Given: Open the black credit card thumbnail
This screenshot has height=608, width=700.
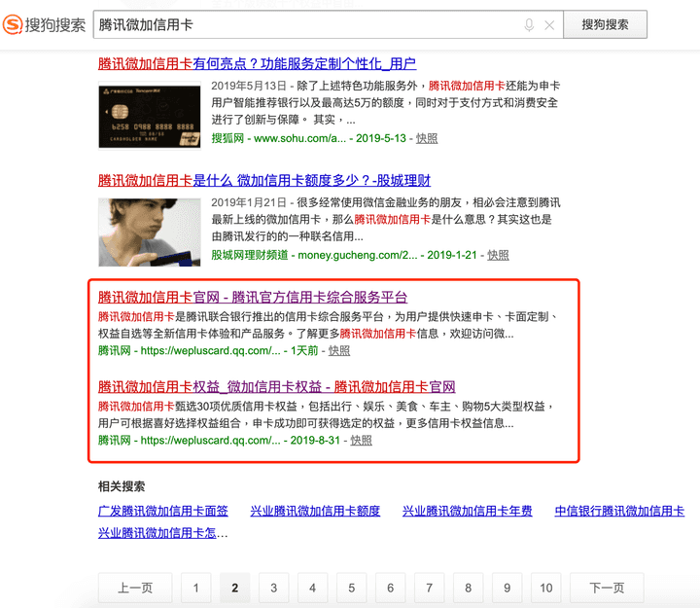Looking at the screenshot, I should 150,115.
